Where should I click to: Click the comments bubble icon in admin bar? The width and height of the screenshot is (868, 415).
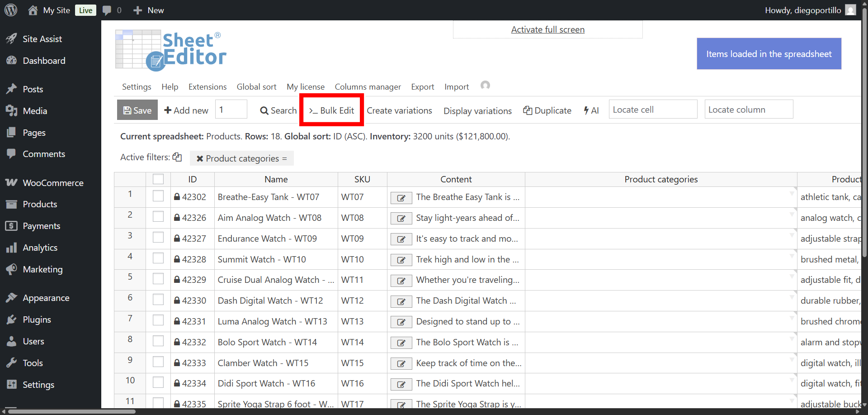(107, 10)
